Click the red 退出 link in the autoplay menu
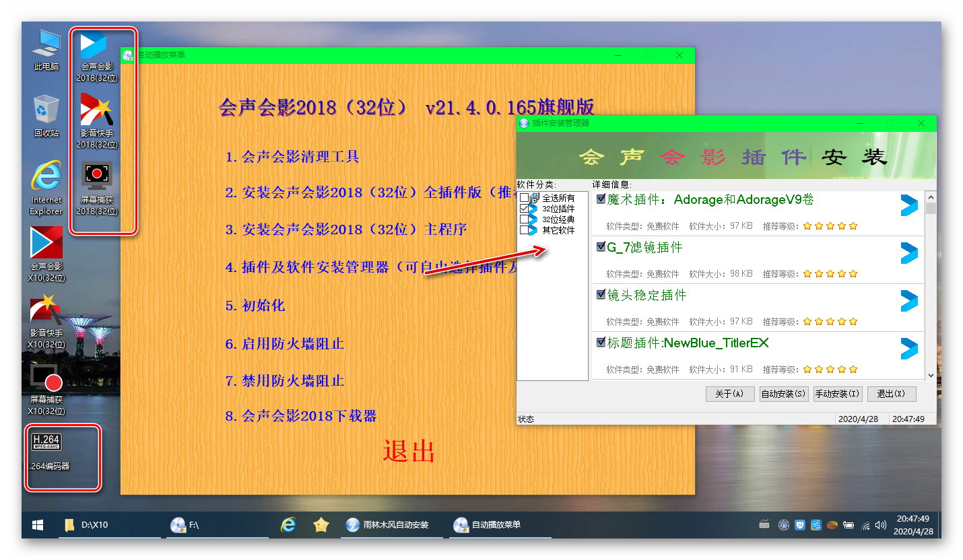 [408, 451]
